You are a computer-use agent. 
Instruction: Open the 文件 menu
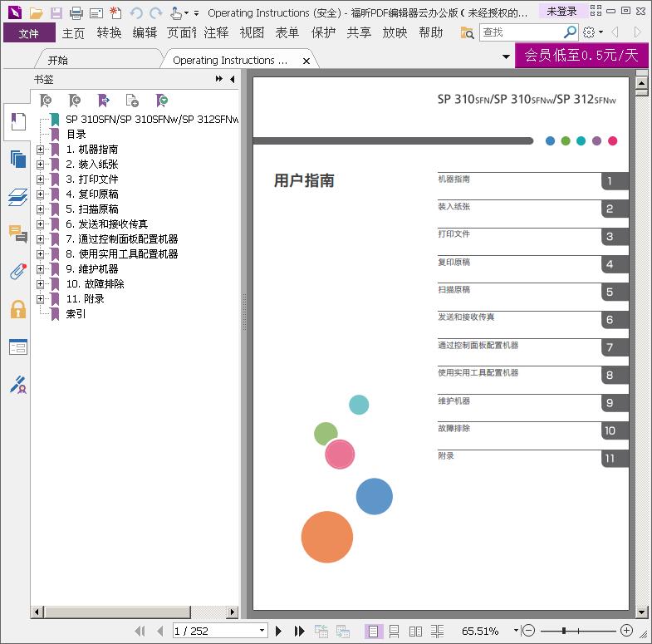pyautogui.click(x=29, y=33)
